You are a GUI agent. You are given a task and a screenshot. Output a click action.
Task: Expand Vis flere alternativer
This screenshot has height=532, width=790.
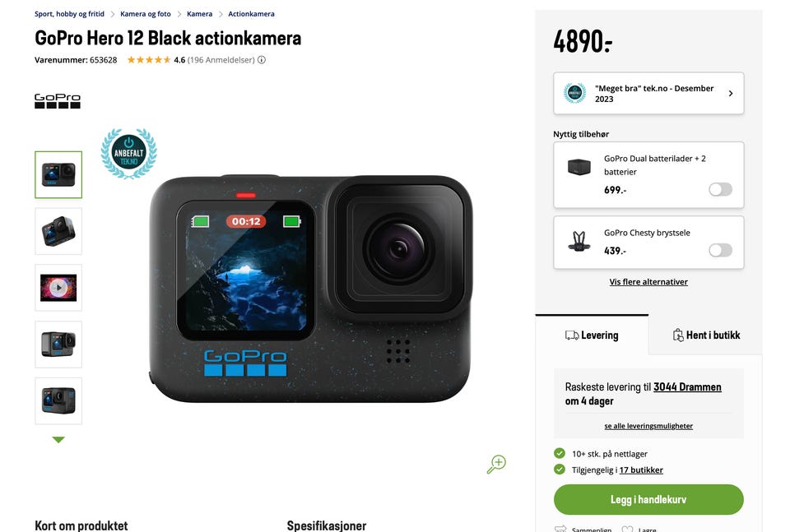(648, 282)
